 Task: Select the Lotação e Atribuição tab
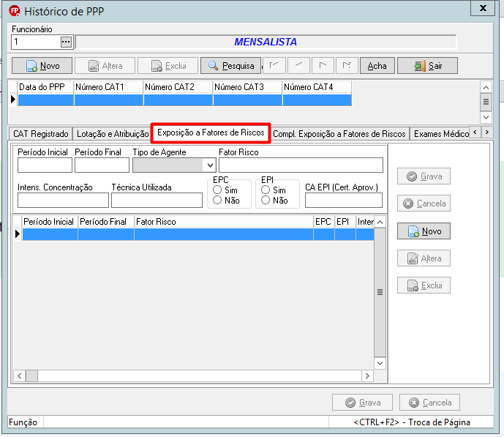[113, 134]
